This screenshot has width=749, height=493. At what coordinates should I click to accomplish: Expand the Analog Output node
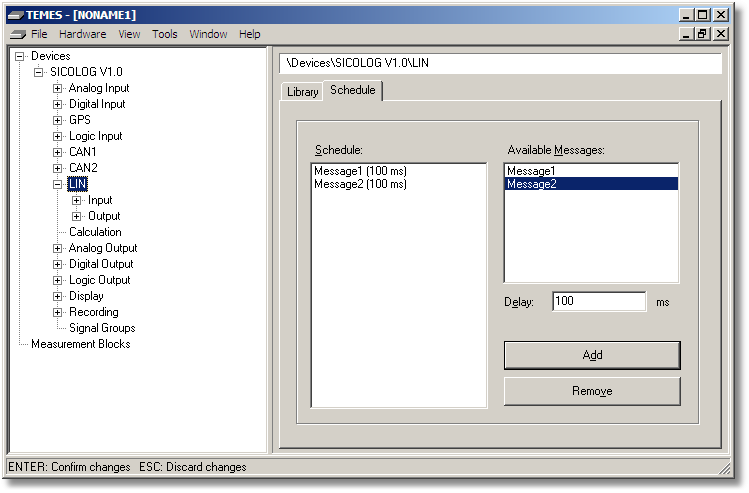57,248
